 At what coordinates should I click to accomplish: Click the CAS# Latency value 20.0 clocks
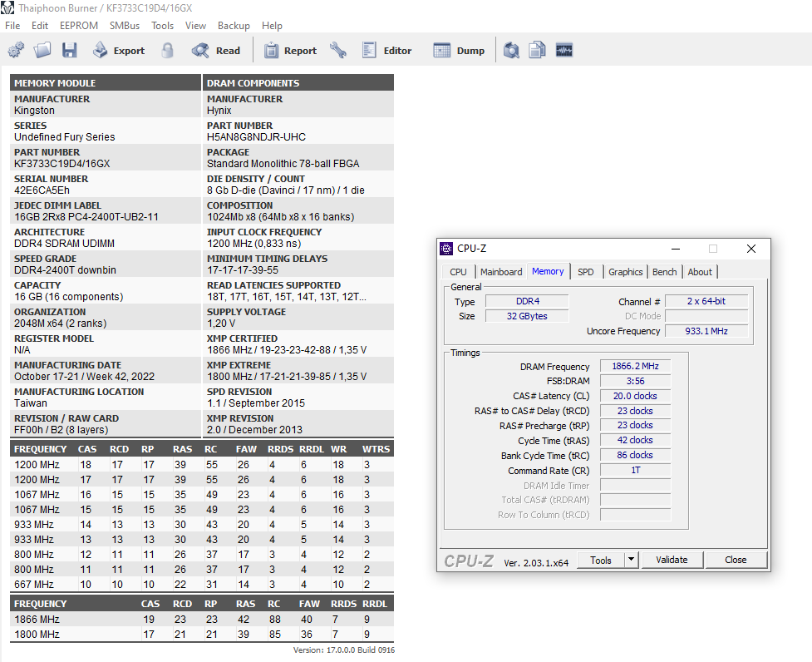pyautogui.click(x=636, y=396)
